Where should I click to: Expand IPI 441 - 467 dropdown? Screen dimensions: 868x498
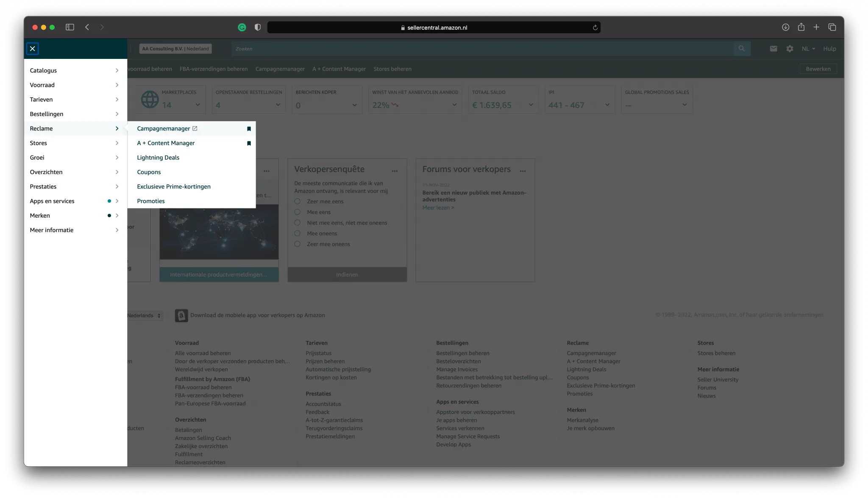click(x=607, y=105)
